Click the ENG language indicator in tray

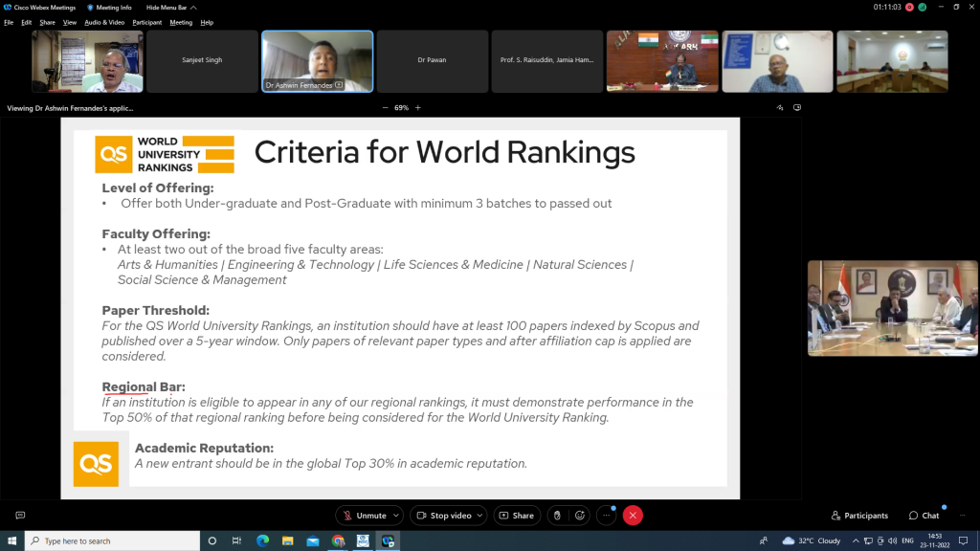(x=907, y=541)
